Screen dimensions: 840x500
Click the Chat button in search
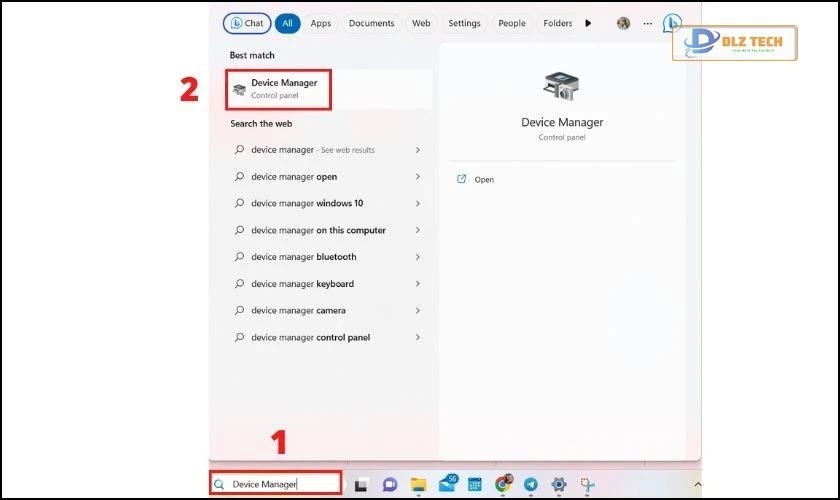(247, 23)
